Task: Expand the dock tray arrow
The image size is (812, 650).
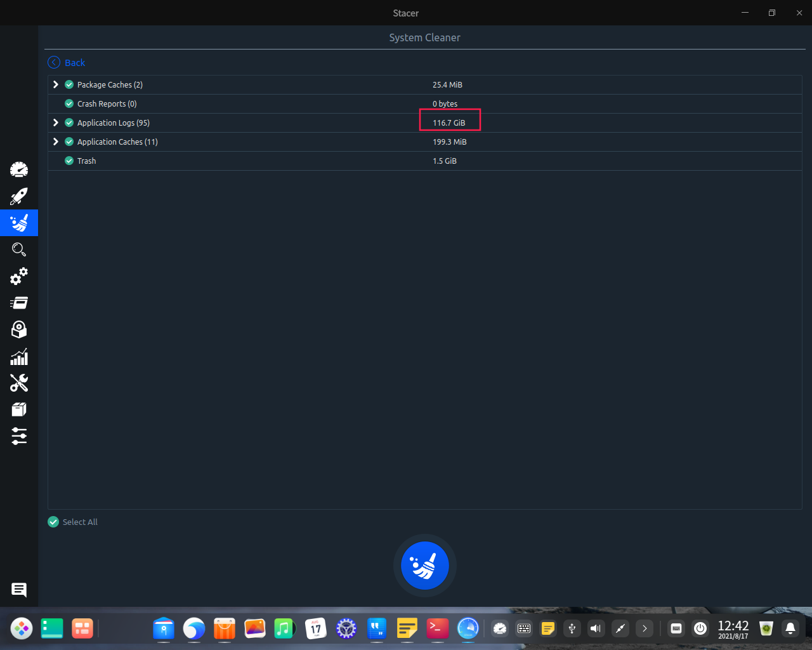Action: pyautogui.click(x=645, y=628)
